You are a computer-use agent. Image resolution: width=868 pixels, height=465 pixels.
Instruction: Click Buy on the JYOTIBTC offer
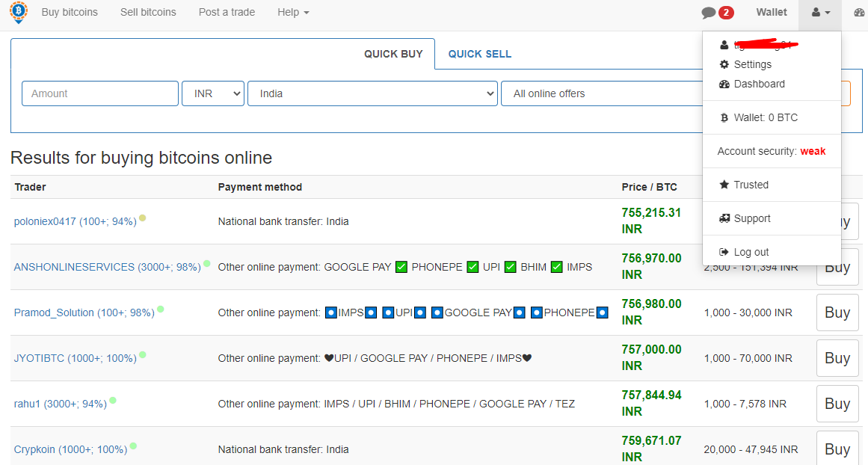[x=837, y=358]
